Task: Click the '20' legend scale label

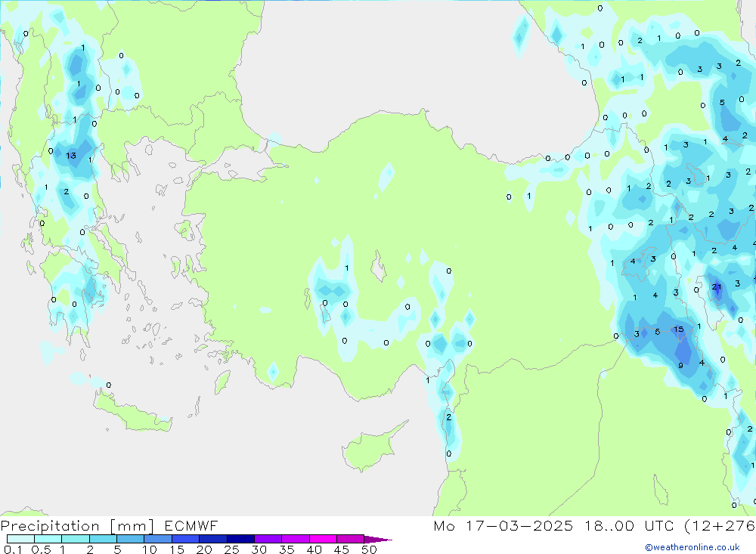Action: [x=204, y=549]
